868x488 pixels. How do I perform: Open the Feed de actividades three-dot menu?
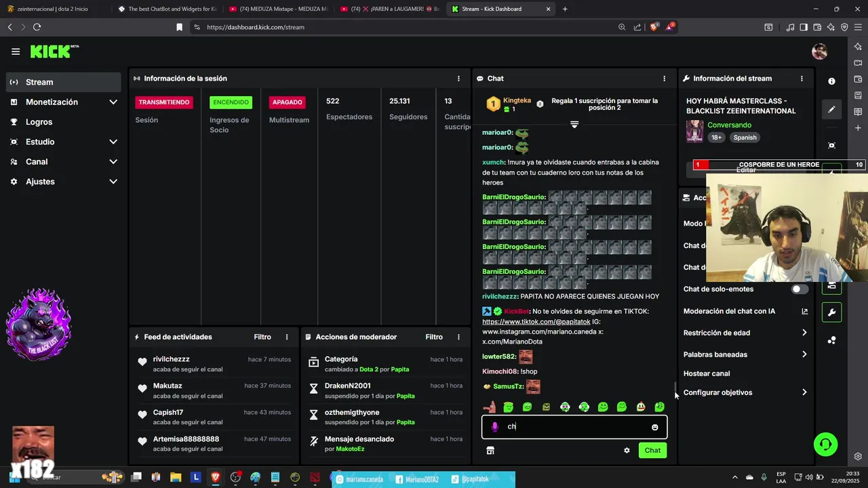[287, 337]
